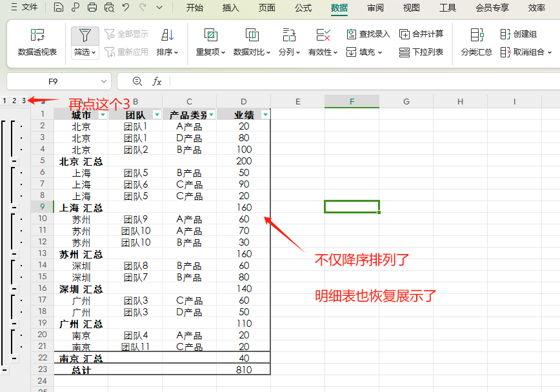The width and height of the screenshot is (560, 392).
Task: Select outline level 2 button
Action: pos(14,101)
